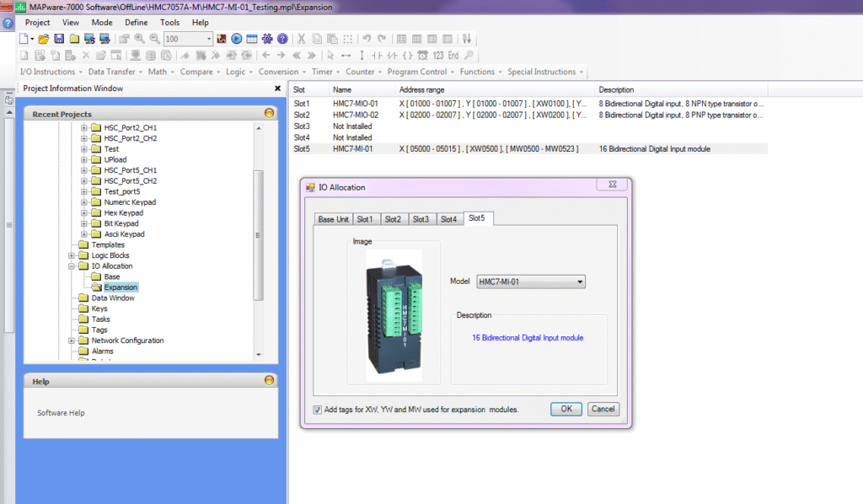Open the I/O Instructions dropdown
863x504 pixels.
tap(51, 72)
